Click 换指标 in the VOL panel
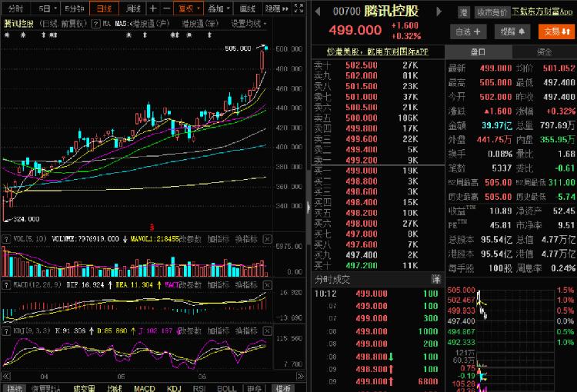This screenshot has height=392, width=577. (246, 239)
